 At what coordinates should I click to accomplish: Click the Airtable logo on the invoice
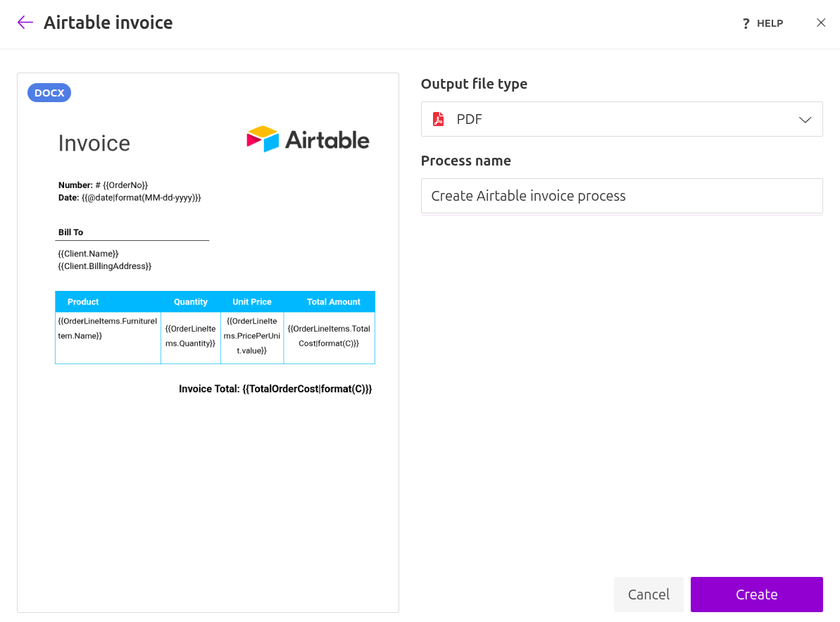pyautogui.click(x=308, y=139)
